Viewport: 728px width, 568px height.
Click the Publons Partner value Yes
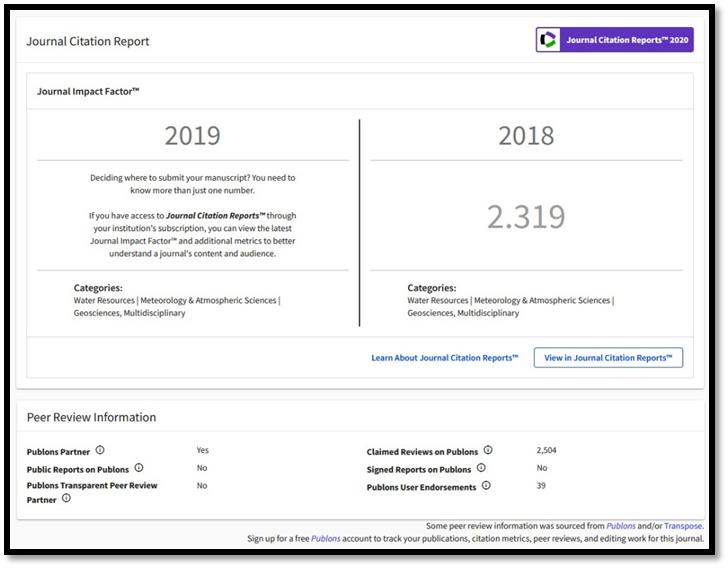point(202,450)
